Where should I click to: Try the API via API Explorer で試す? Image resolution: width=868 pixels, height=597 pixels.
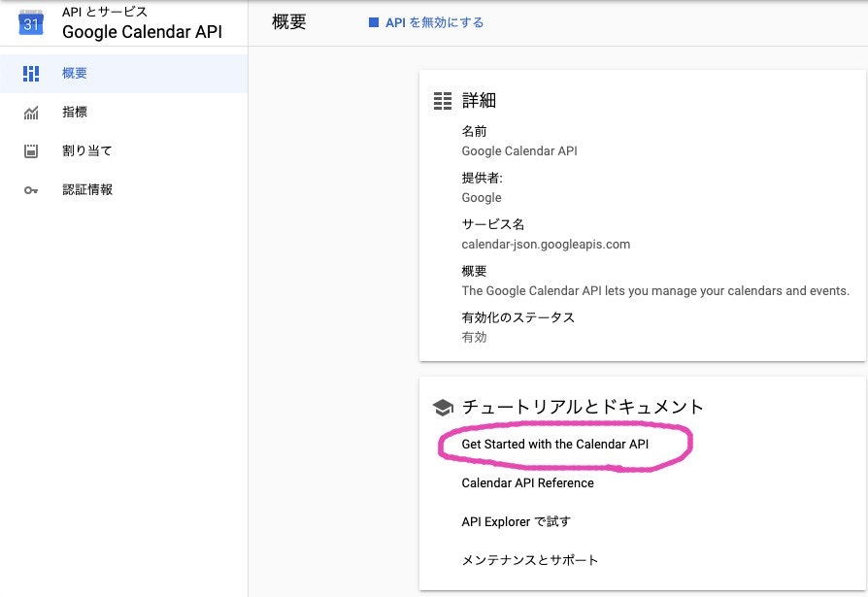tap(516, 521)
